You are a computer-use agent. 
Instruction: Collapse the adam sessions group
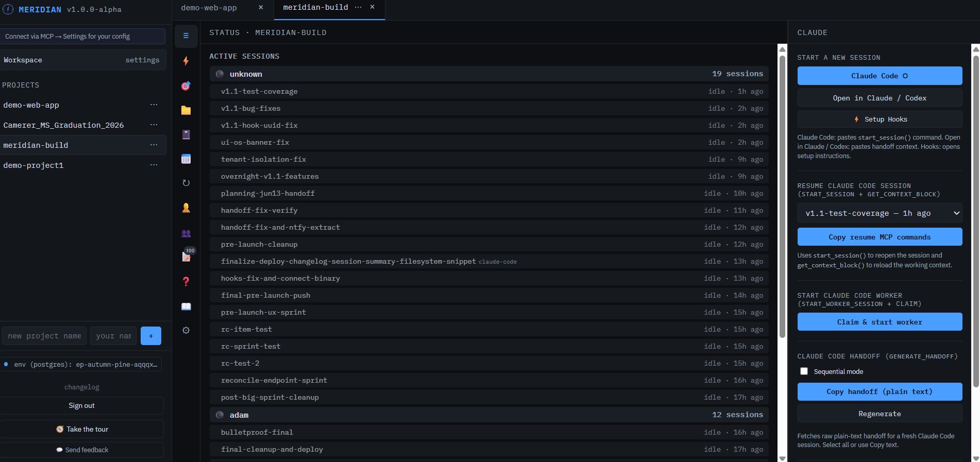(489, 415)
